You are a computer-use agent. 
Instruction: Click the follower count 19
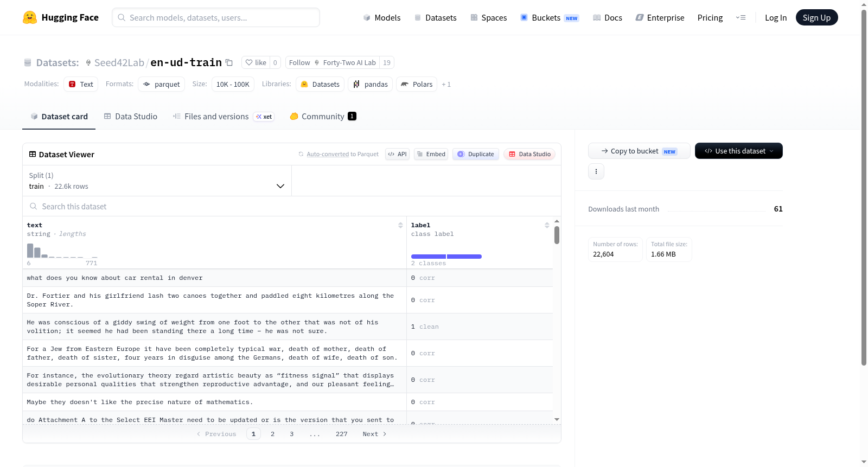387,62
